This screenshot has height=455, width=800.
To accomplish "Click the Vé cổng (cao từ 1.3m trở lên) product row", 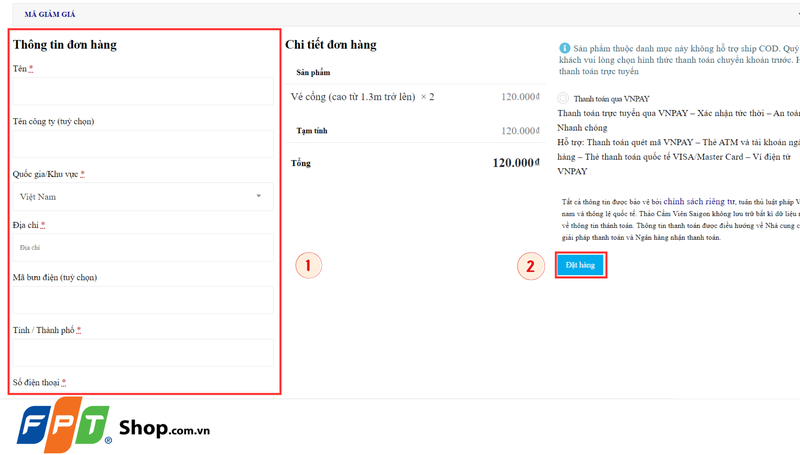I will 415,97.
